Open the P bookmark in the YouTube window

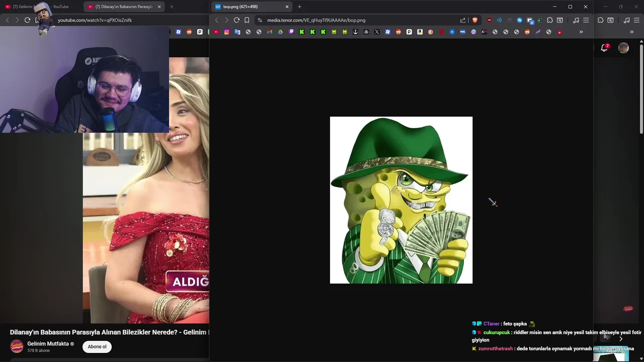point(200,32)
